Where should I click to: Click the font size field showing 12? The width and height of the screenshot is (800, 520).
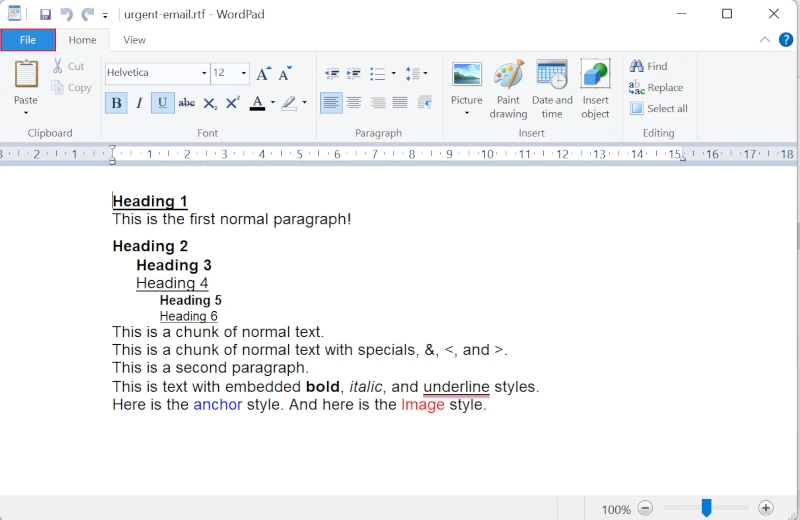tap(225, 73)
